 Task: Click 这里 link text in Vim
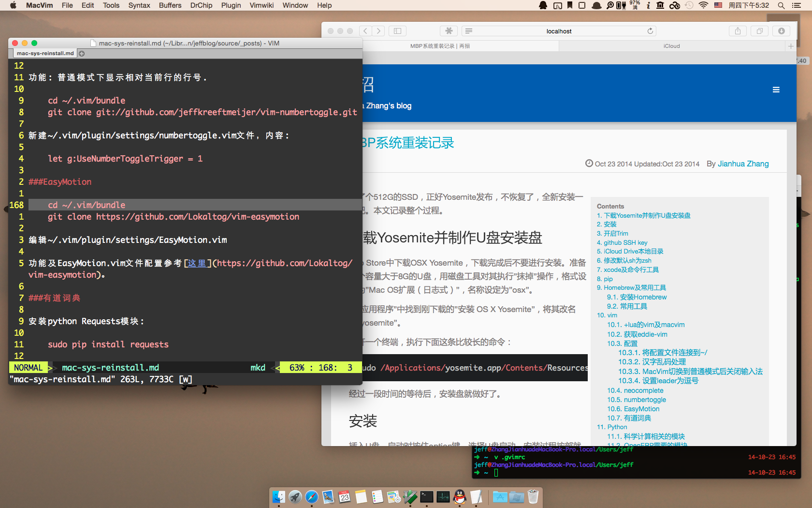click(x=197, y=263)
